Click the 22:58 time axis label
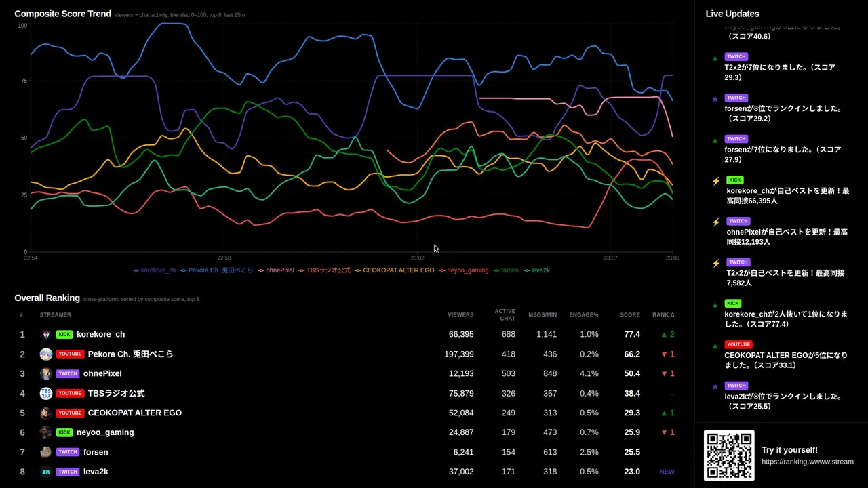This screenshot has height=488, width=868. (224, 258)
